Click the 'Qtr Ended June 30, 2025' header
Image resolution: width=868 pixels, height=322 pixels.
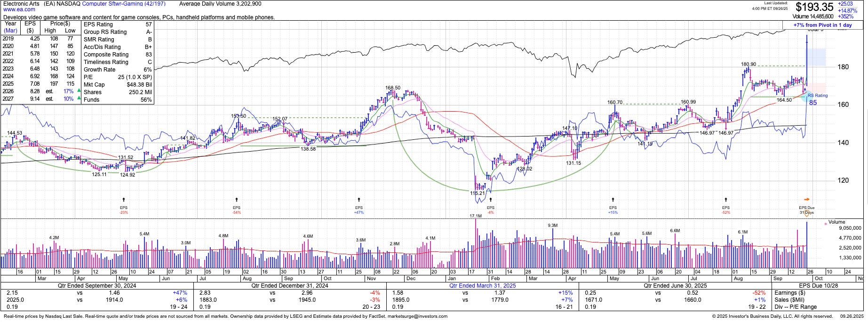[x=675, y=285]
